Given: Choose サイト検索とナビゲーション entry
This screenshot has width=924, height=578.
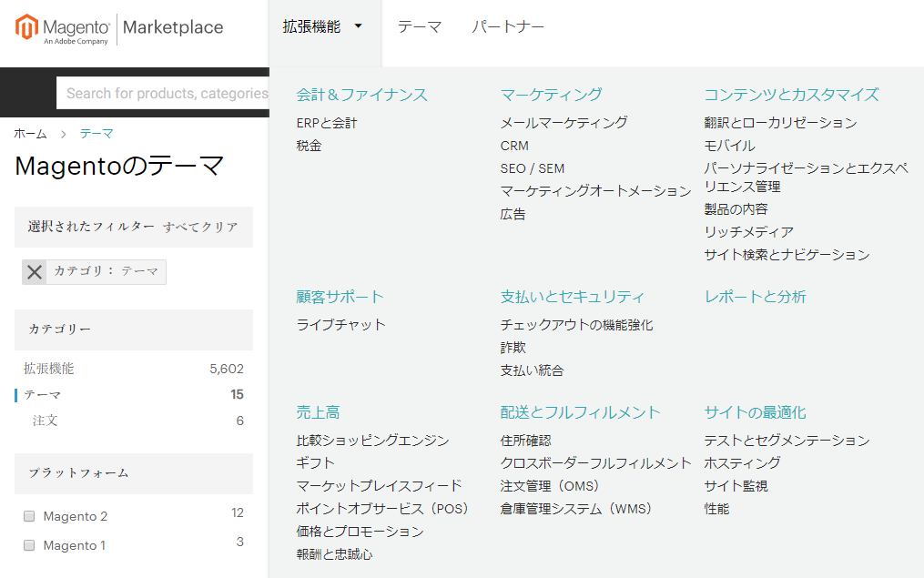Looking at the screenshot, I should [x=787, y=255].
